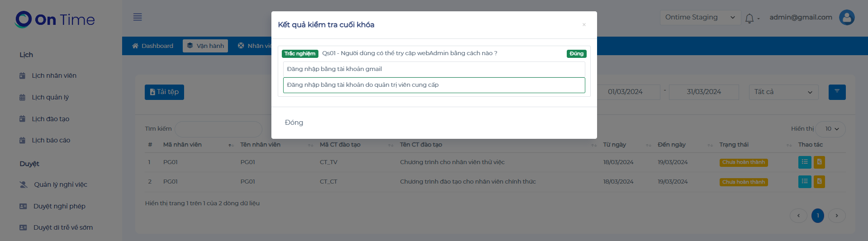Click the user avatar icon
868x241 pixels.
[x=847, y=18]
